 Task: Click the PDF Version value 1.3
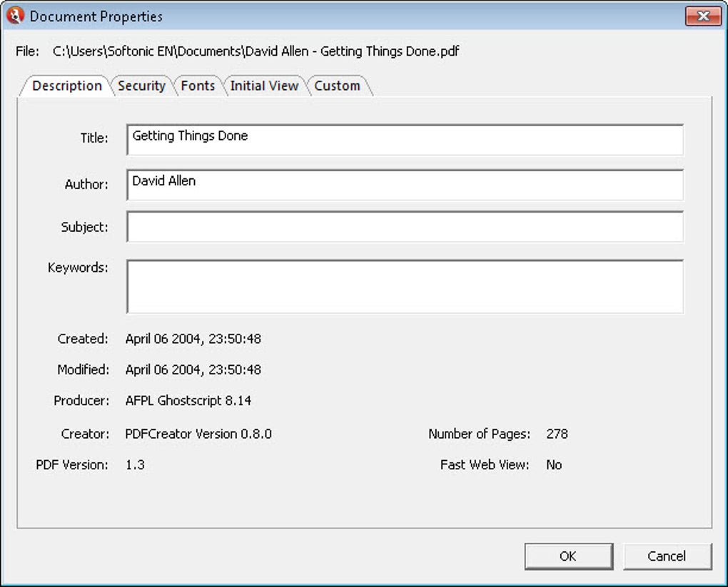[135, 465]
